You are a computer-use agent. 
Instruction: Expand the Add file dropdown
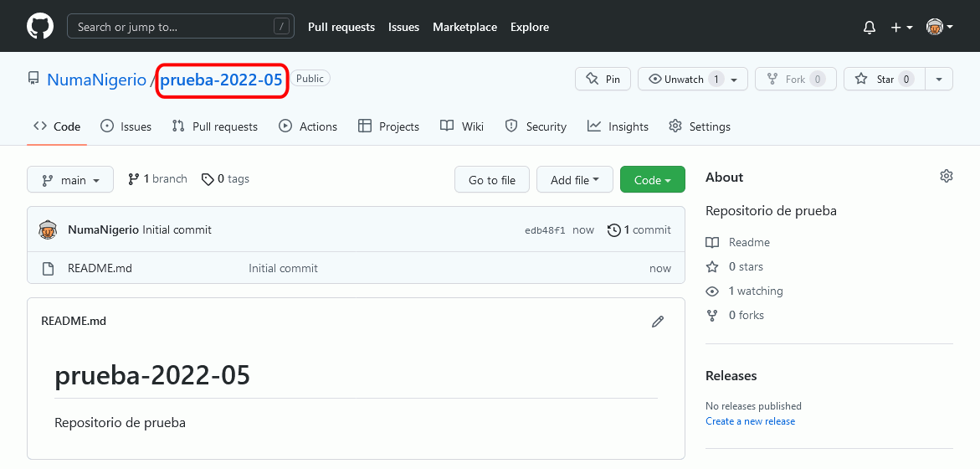click(574, 179)
